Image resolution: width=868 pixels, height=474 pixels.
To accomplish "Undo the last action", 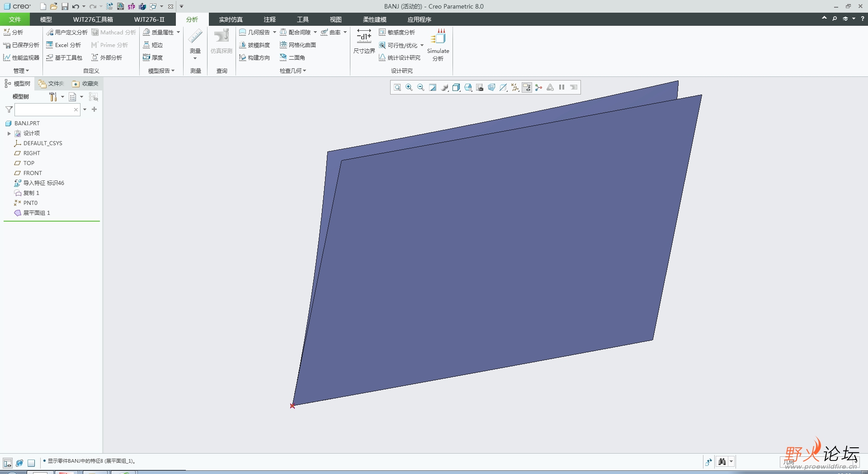I will click(75, 6).
